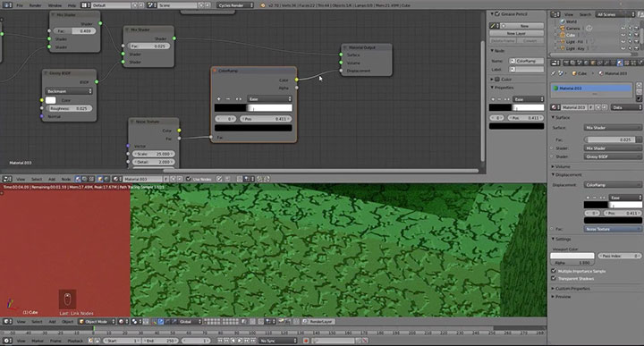The width and height of the screenshot is (644, 346).
Task: Switch to Render properties tab icon
Action: point(566,63)
